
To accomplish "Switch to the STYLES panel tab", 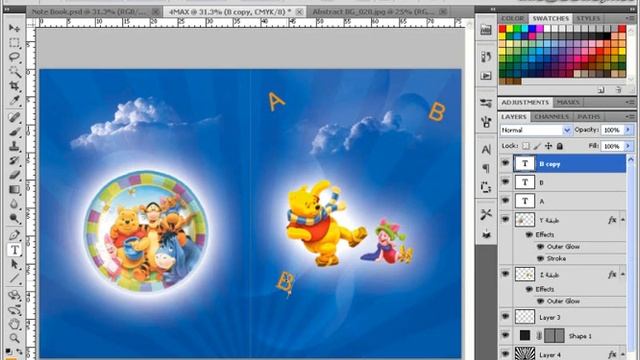I will (x=588, y=18).
